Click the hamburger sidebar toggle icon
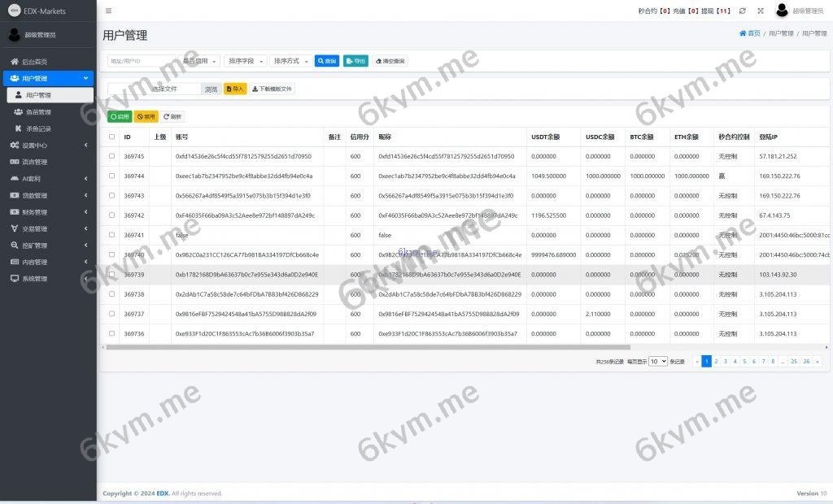Viewport: 833px width, 504px height. tap(109, 11)
